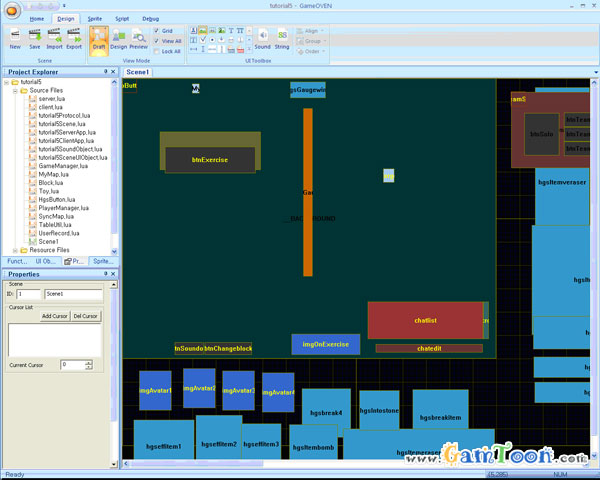Select the highlighted image tool in UI Toolbox

point(203,30)
